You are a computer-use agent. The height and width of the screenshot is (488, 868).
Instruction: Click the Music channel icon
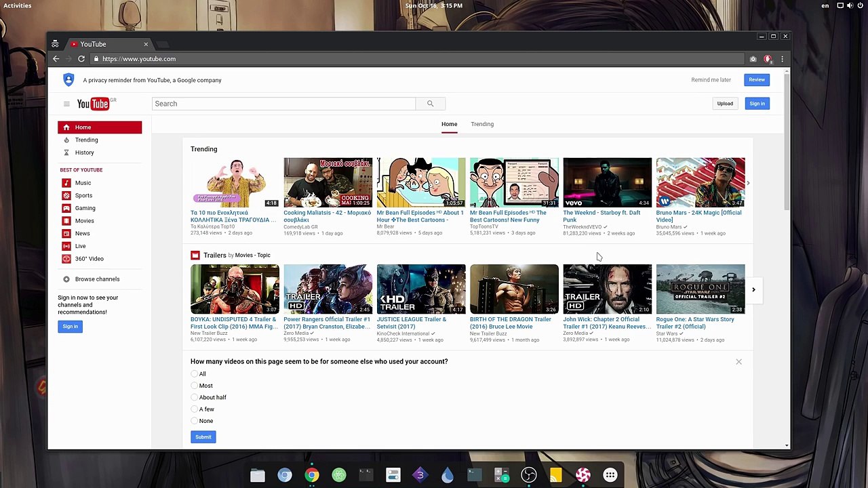coord(66,183)
